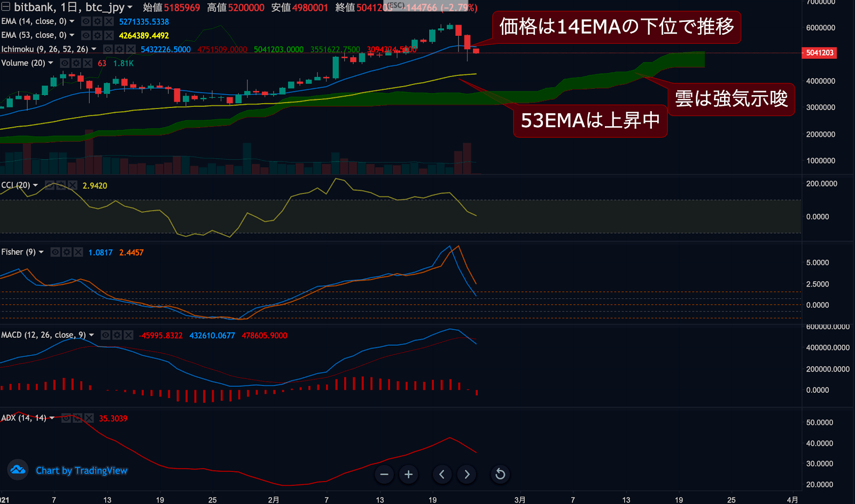Zoom in with the plus button
855x504 pixels.
tap(408, 474)
